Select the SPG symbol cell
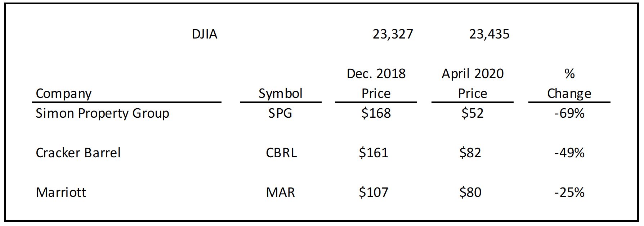Viewport: 644px width, 226px height. pyautogui.click(x=280, y=113)
